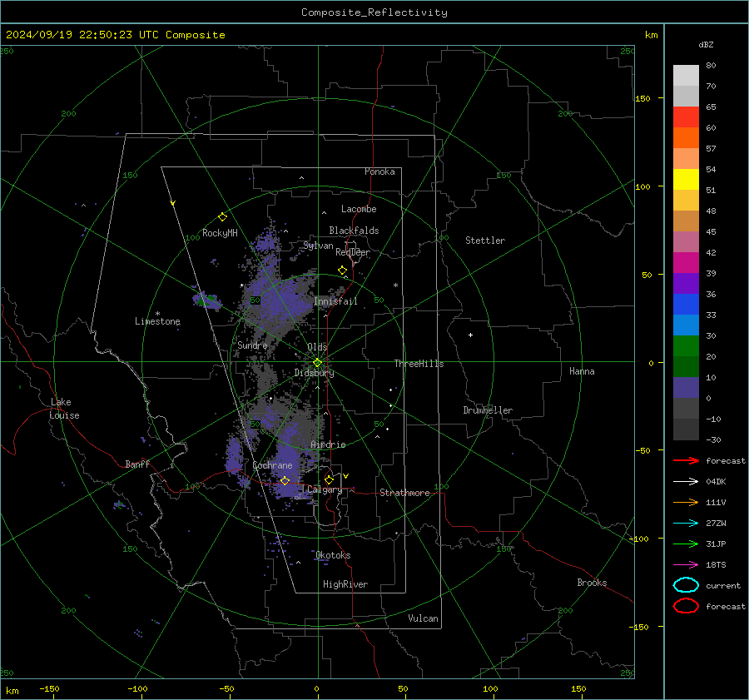The height and width of the screenshot is (700, 749).
Task: Click the Banff map label
Action: click(x=137, y=464)
